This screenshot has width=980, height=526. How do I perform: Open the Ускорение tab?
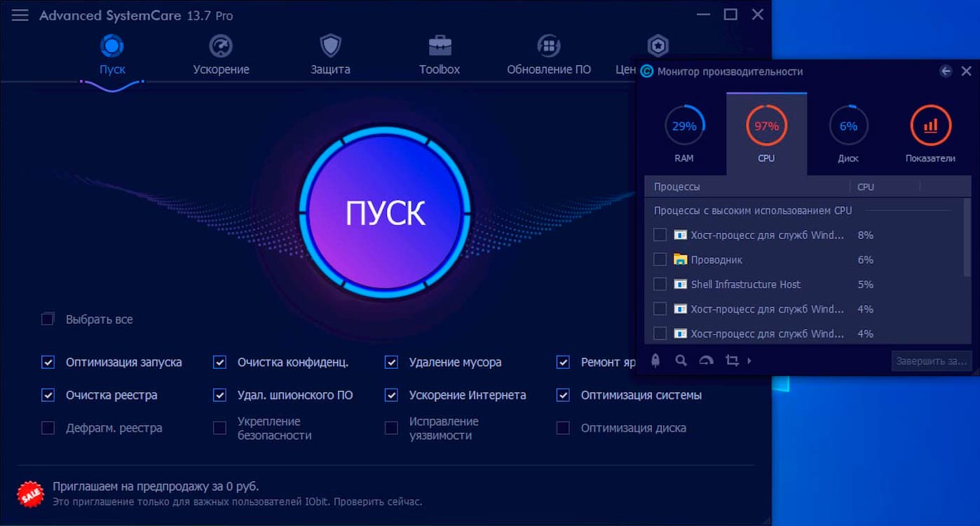tap(221, 55)
